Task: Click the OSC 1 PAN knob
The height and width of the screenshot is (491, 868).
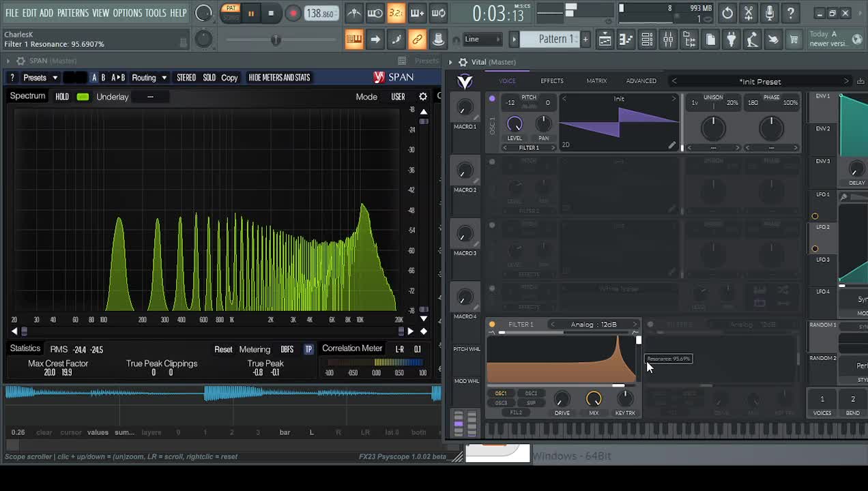Action: point(543,124)
